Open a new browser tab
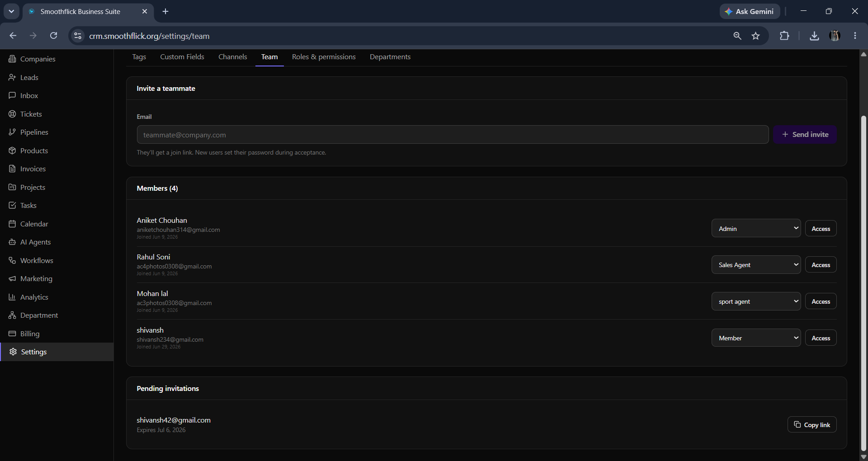This screenshot has width=868, height=461. pyautogui.click(x=165, y=11)
